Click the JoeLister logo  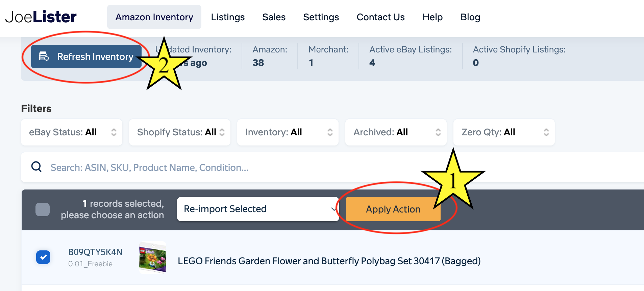tap(41, 17)
